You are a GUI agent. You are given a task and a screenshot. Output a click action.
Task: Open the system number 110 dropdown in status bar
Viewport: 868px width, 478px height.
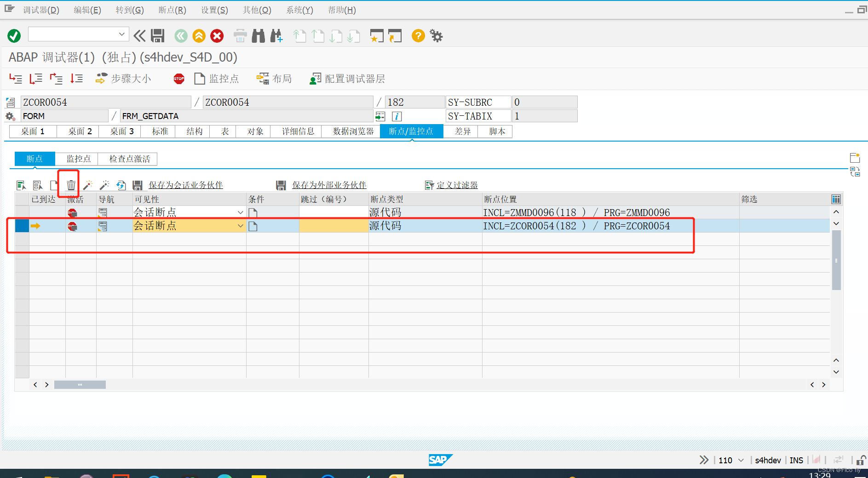click(741, 460)
